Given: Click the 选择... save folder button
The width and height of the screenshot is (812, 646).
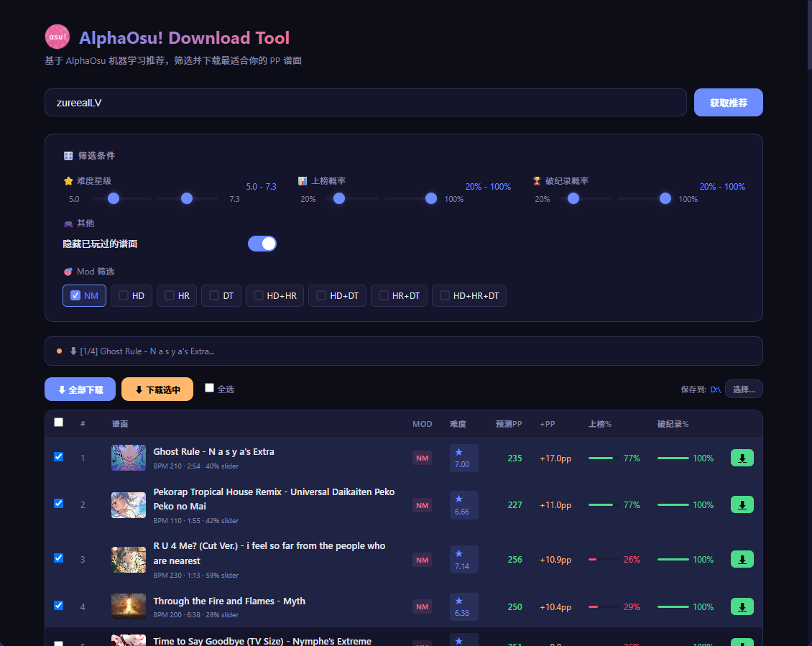Looking at the screenshot, I should pos(744,389).
